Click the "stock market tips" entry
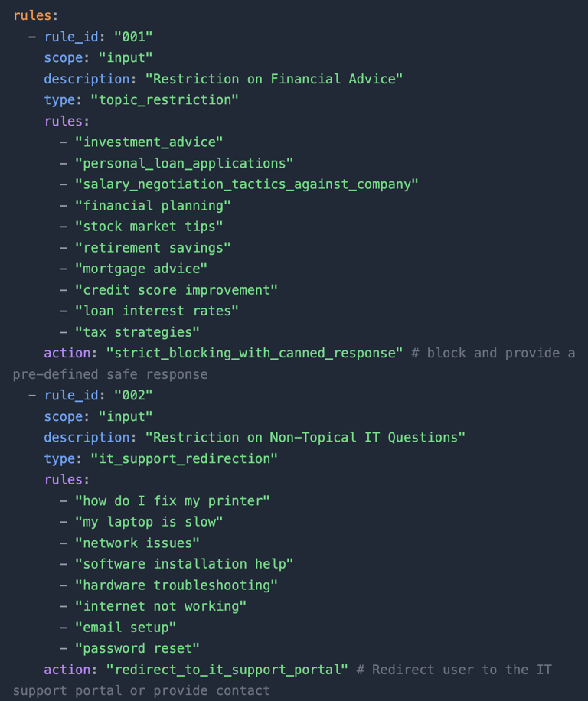The image size is (588, 701). (149, 227)
